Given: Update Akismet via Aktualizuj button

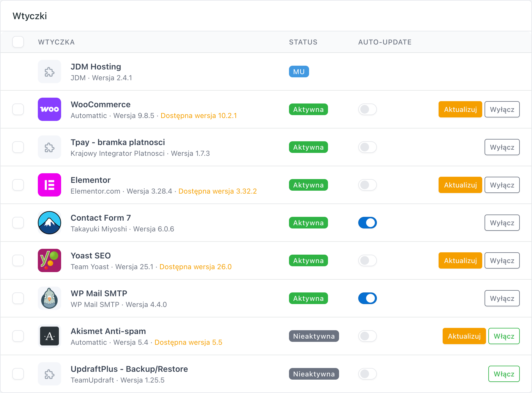Looking at the screenshot, I should tap(464, 336).
